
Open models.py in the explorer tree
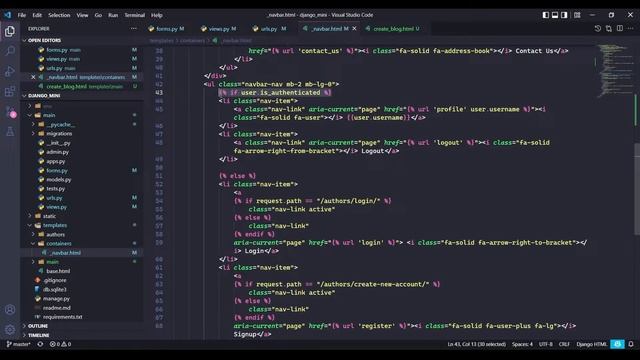(x=58, y=180)
